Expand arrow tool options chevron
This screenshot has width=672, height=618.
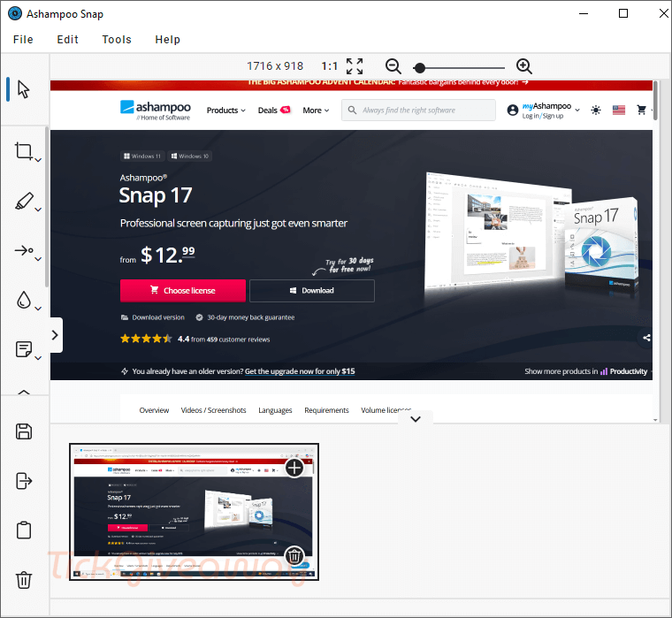(x=38, y=259)
